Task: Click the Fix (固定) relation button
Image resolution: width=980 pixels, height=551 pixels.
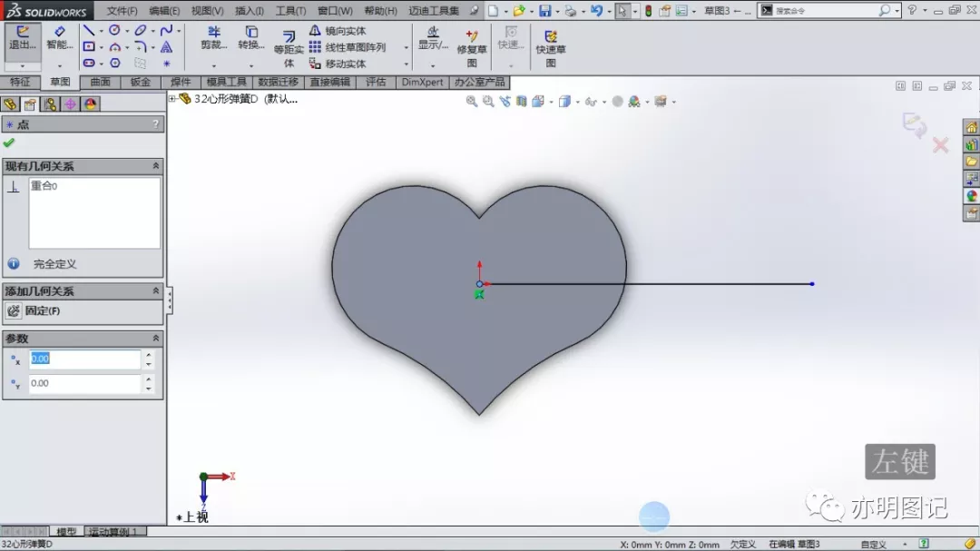Action: point(34,310)
